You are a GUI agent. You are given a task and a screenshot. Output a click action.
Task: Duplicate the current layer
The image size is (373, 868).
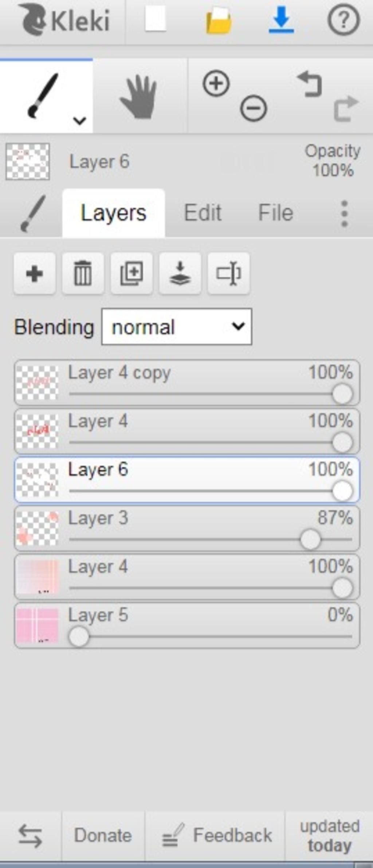pos(131,273)
